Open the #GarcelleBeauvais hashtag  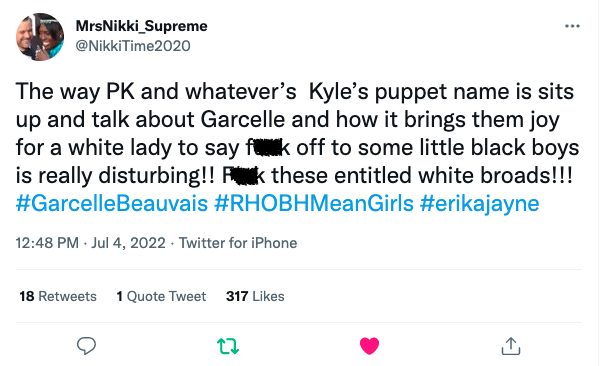tap(112, 204)
